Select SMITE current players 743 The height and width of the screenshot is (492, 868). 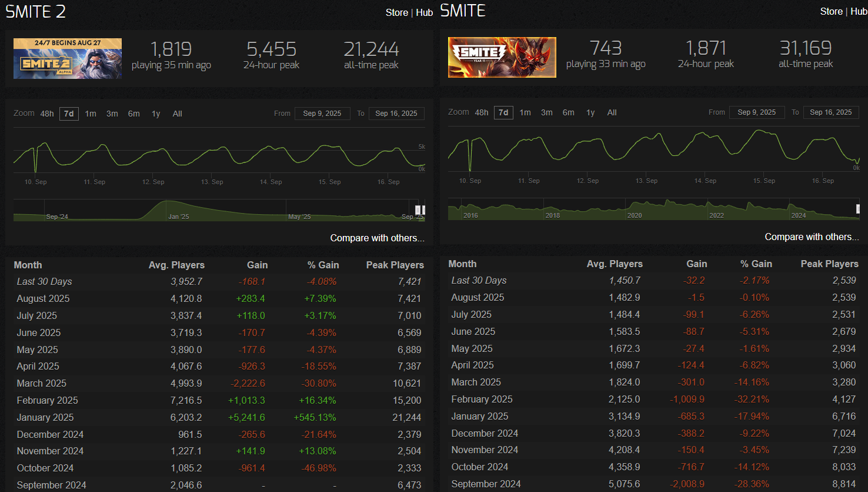coord(606,48)
